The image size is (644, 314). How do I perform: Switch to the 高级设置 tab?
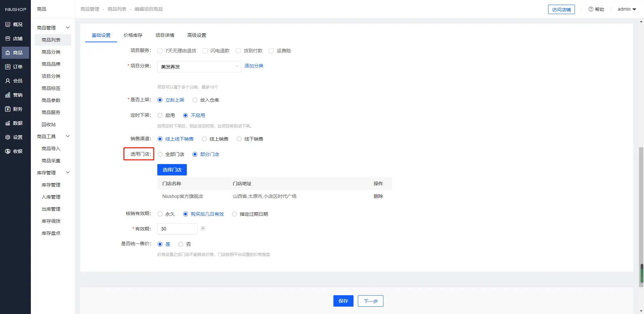point(197,35)
